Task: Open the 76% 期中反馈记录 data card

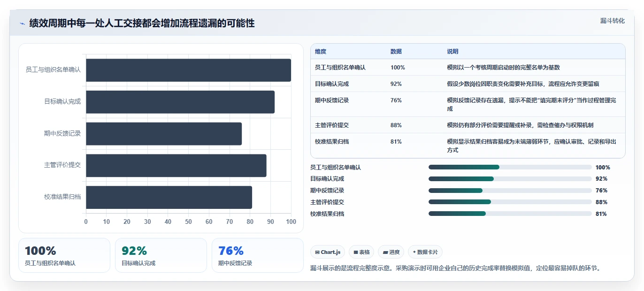Action: [x=258, y=255]
